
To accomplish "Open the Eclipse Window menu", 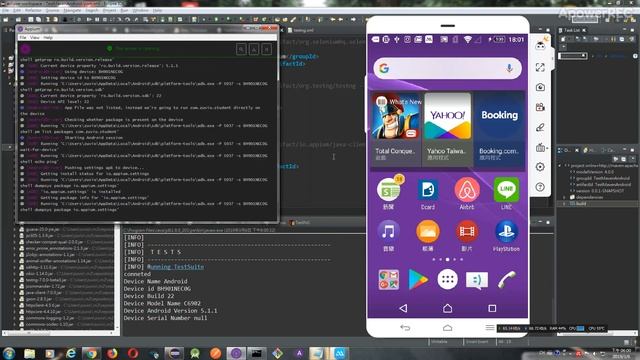I will [140, 11].
